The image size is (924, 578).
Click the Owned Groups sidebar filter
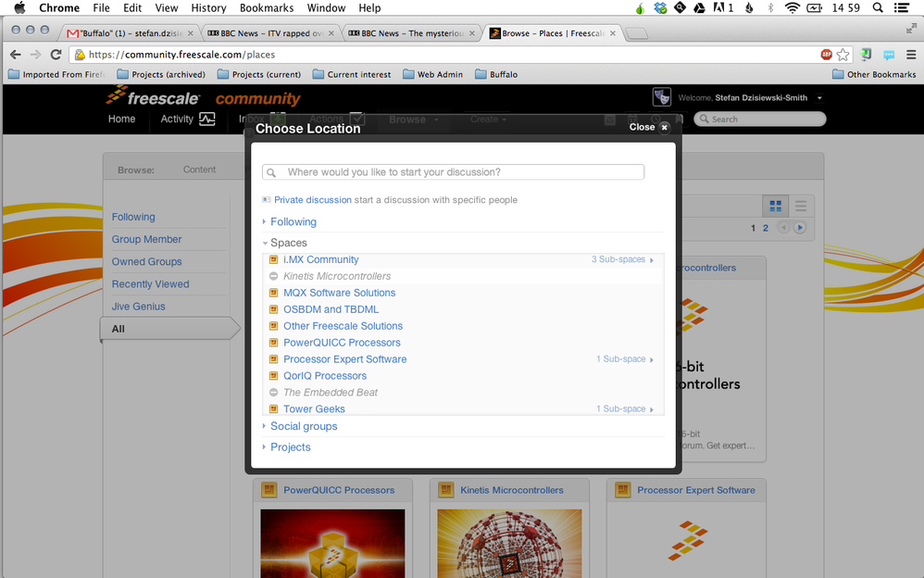coord(146,262)
